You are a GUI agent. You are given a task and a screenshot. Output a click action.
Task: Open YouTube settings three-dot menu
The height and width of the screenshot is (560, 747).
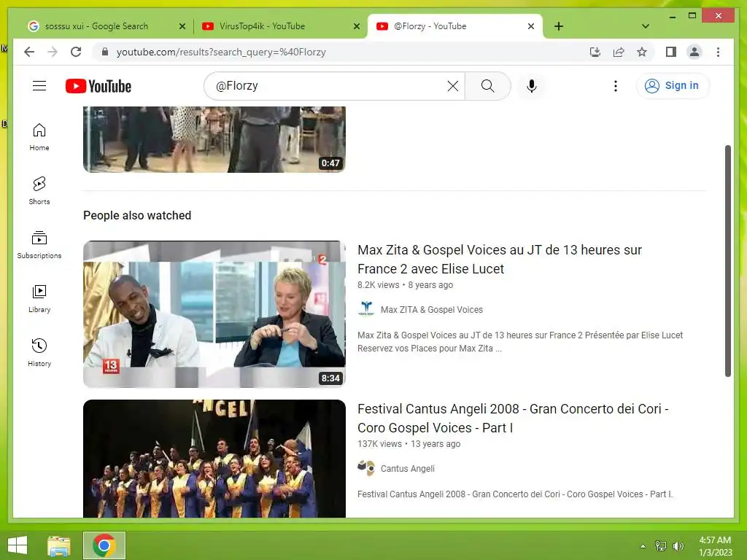coord(616,86)
